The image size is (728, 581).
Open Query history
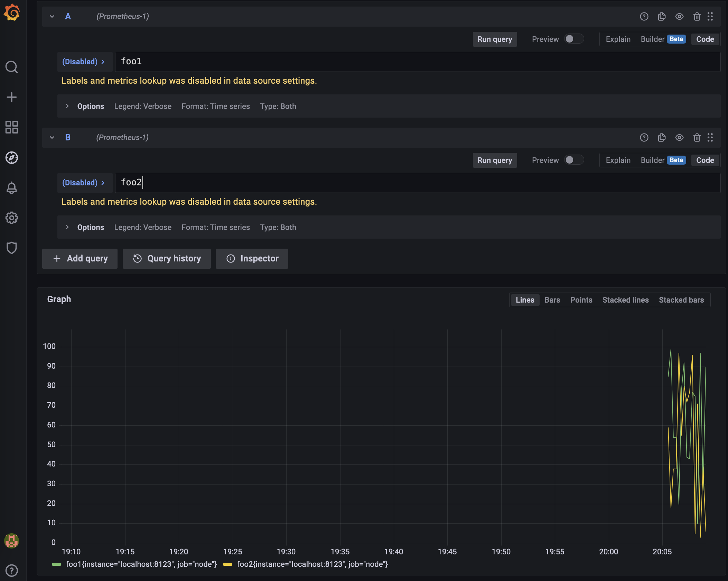coord(167,259)
